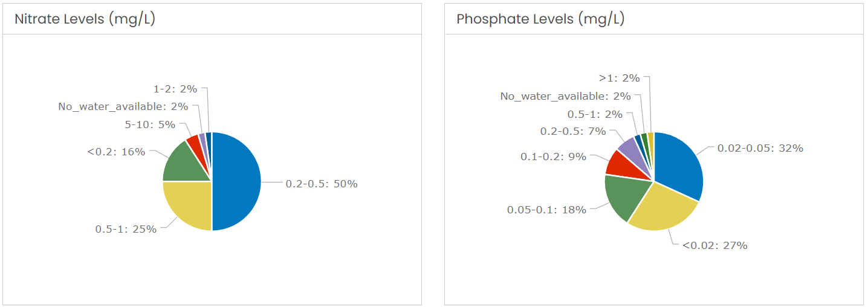Click the '0.5-1: 25%' label
868x307 pixels.
pos(126,229)
